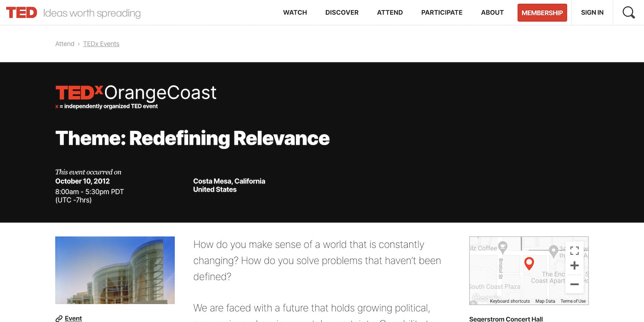Screen dimensions: 644x322
Task: Expand the ABOUT navigation menu
Action: pos(492,12)
